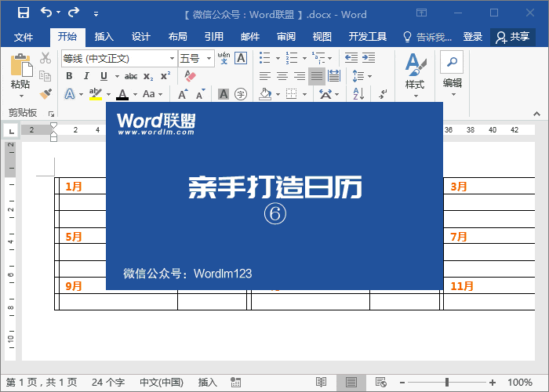
Task: Select the Format Painter brush
Action: pyautogui.click(x=45, y=94)
